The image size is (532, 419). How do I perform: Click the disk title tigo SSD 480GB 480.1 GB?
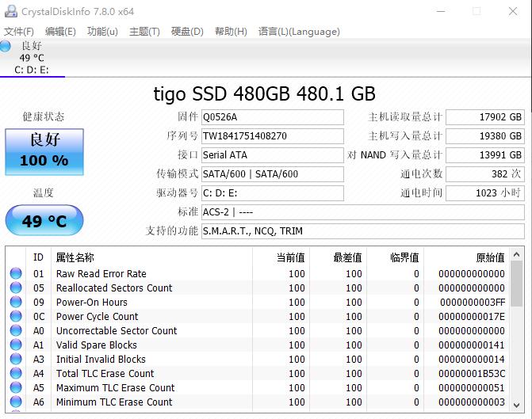click(264, 94)
